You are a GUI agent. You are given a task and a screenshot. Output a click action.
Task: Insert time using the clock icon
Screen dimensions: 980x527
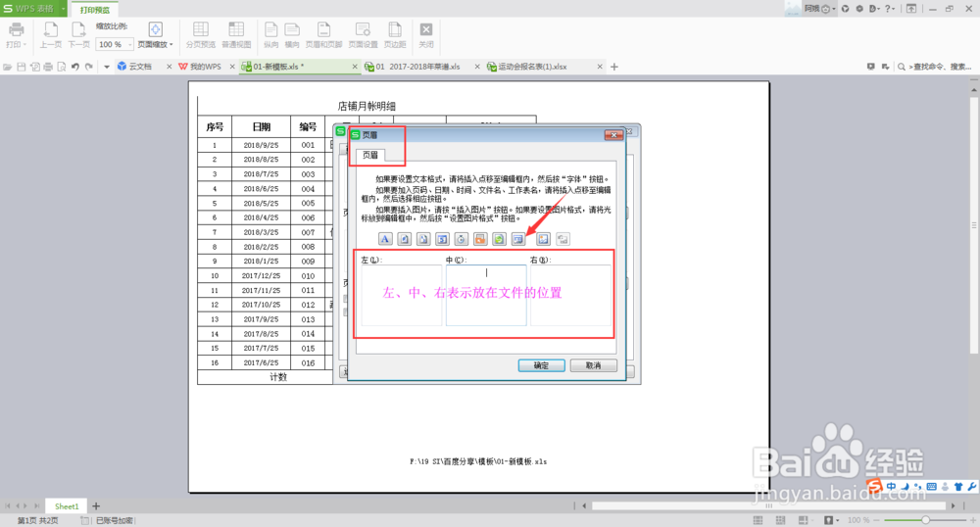click(462, 239)
